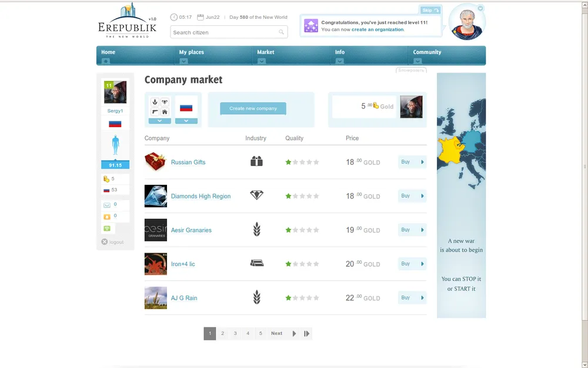Click the gold coins icon in sidebar

pyautogui.click(x=106, y=179)
